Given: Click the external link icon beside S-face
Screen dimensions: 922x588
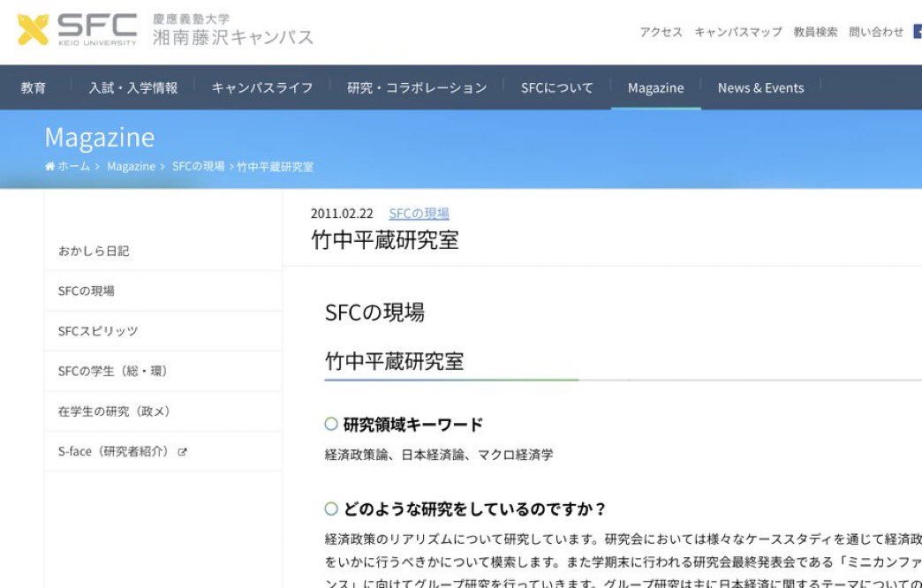Looking at the screenshot, I should (183, 452).
